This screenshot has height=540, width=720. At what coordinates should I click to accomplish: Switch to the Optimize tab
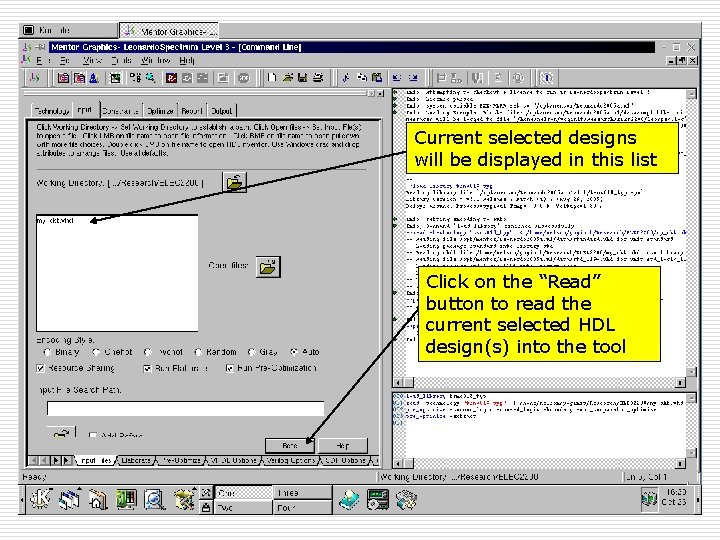(x=160, y=111)
